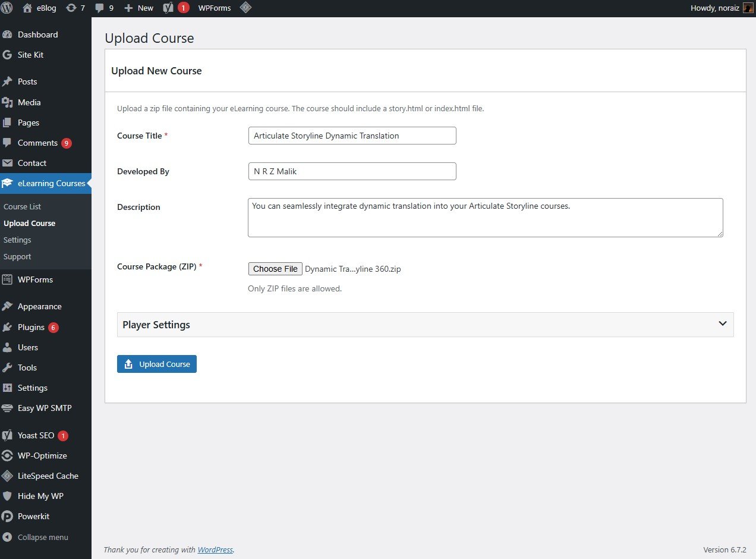
Task: Click inside the Course Title field
Action: 352,136
